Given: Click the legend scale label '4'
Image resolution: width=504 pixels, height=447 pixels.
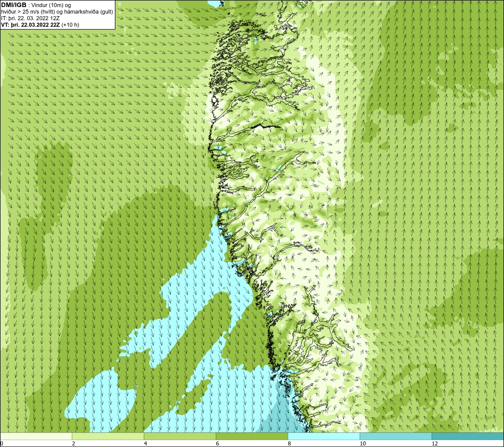Looking at the screenshot, I should click(146, 443).
